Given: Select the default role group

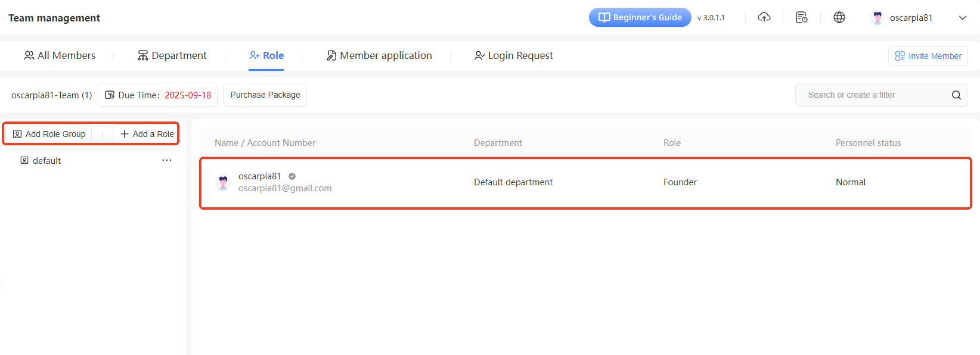Looking at the screenshot, I should pos(46,161).
